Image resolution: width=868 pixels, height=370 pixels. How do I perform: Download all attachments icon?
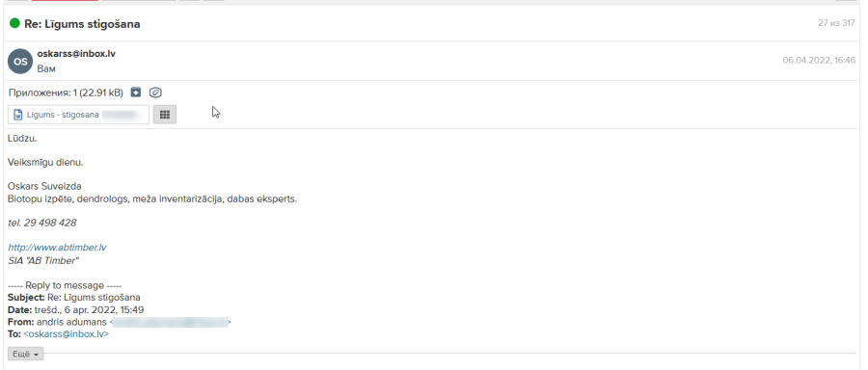(x=136, y=92)
